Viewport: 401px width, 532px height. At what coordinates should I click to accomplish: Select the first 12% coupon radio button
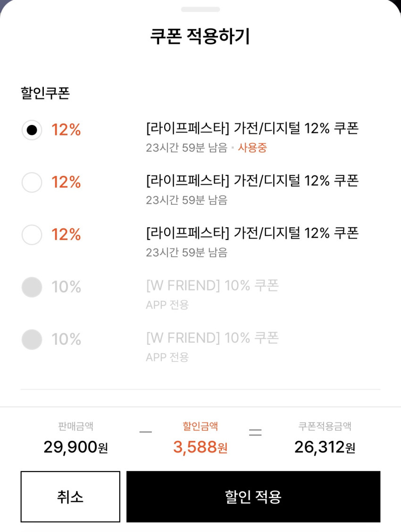pos(32,130)
